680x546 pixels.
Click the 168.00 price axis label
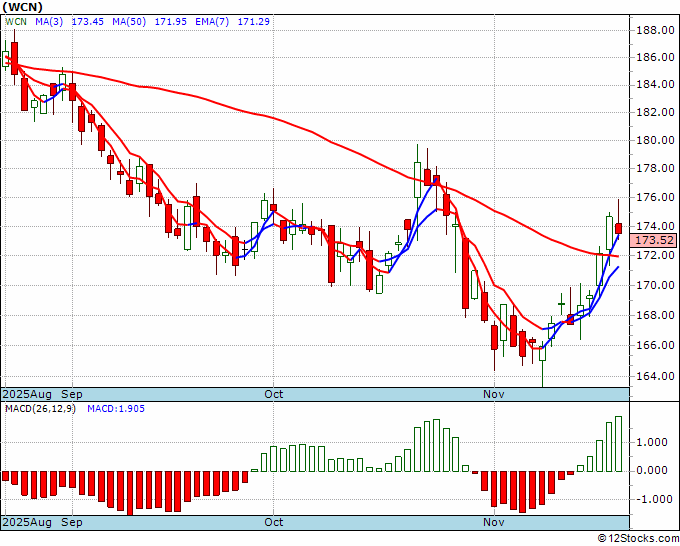655,315
